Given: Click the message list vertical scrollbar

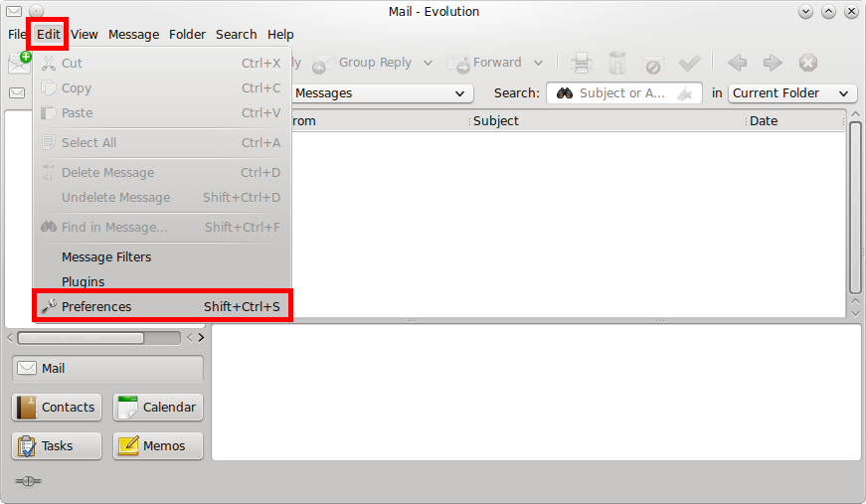Looking at the screenshot, I should 855,208.
